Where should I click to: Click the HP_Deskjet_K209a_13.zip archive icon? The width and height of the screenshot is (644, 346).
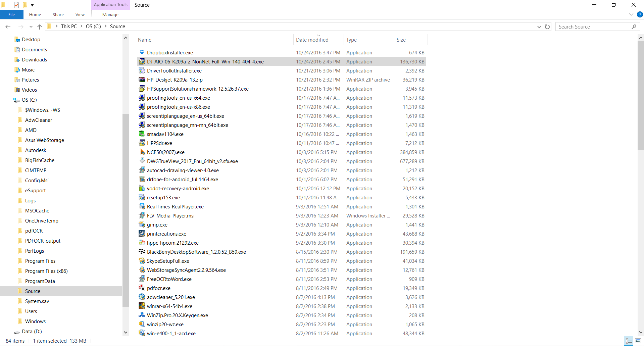pos(142,80)
